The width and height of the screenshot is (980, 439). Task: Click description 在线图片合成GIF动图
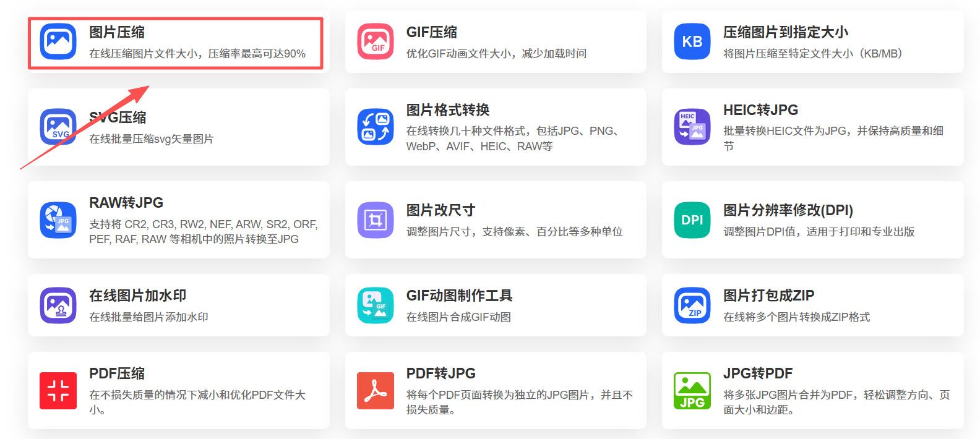click(x=458, y=317)
